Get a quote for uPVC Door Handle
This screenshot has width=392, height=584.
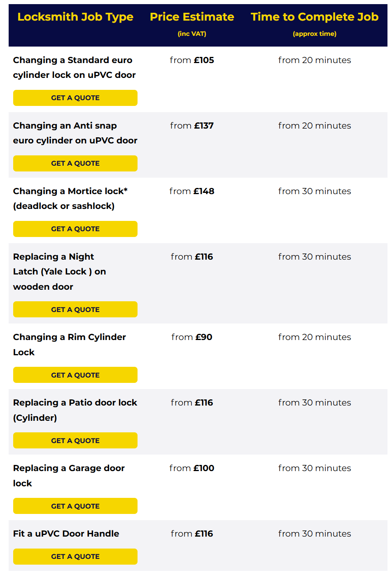coord(75,556)
